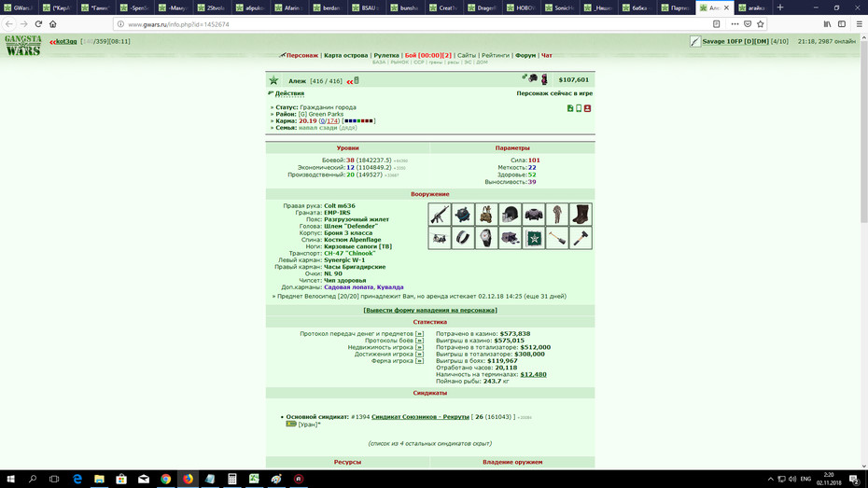The image size is (868, 488).
Task: Open Рулетка menu item
Action: coord(386,55)
